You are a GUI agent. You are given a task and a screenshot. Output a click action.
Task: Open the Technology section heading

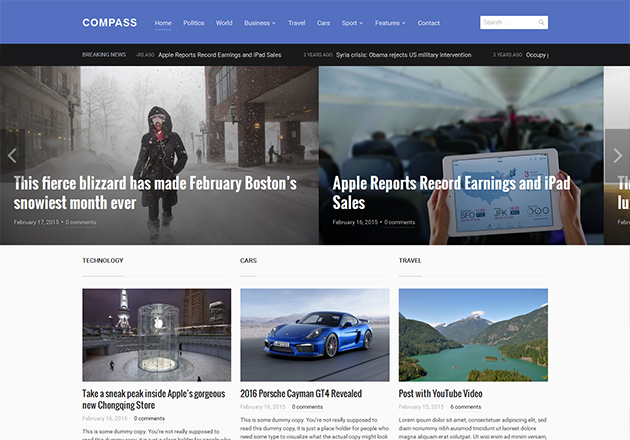click(103, 261)
